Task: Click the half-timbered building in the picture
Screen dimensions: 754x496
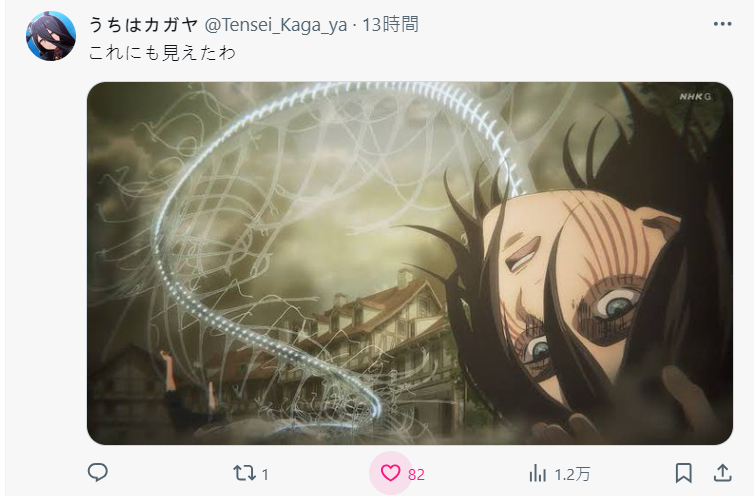Action: tap(375, 337)
